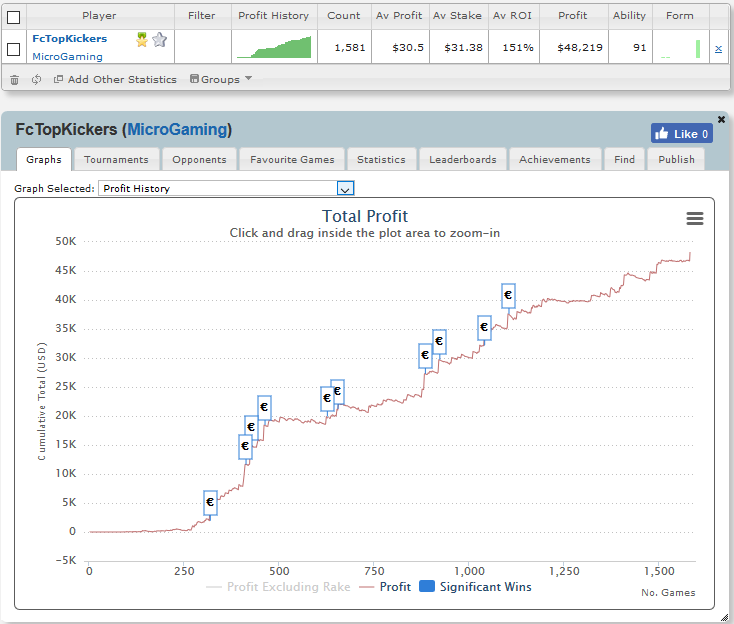Image resolution: width=734 pixels, height=624 pixels.
Task: Expand the Groups dropdown
Action: tap(220, 79)
